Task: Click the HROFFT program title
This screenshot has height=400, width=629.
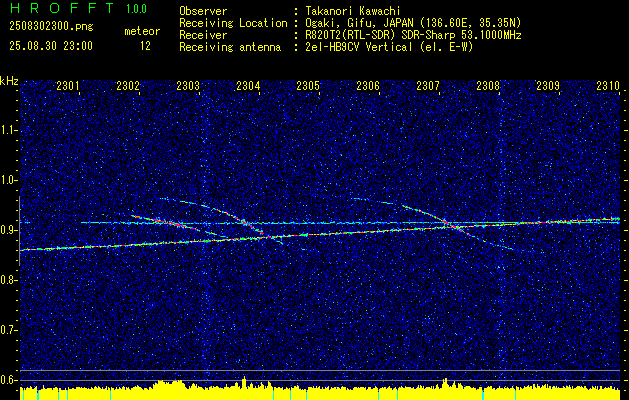Action: [62, 8]
